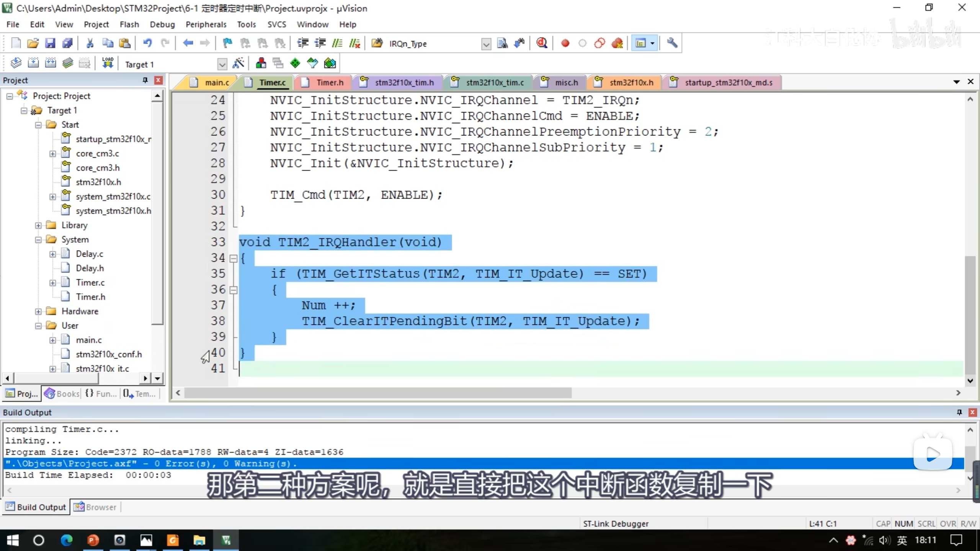Open File Explorer from the taskbar
The height and width of the screenshot is (551, 980).
click(x=199, y=540)
